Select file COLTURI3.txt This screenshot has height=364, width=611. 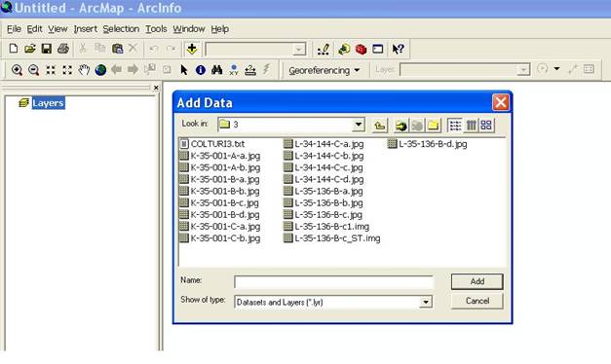[212, 144]
